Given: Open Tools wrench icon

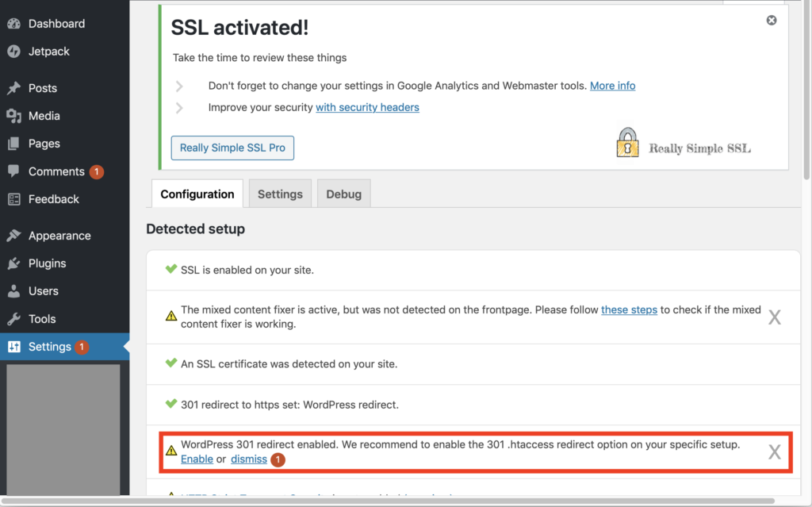Looking at the screenshot, I should [x=14, y=319].
